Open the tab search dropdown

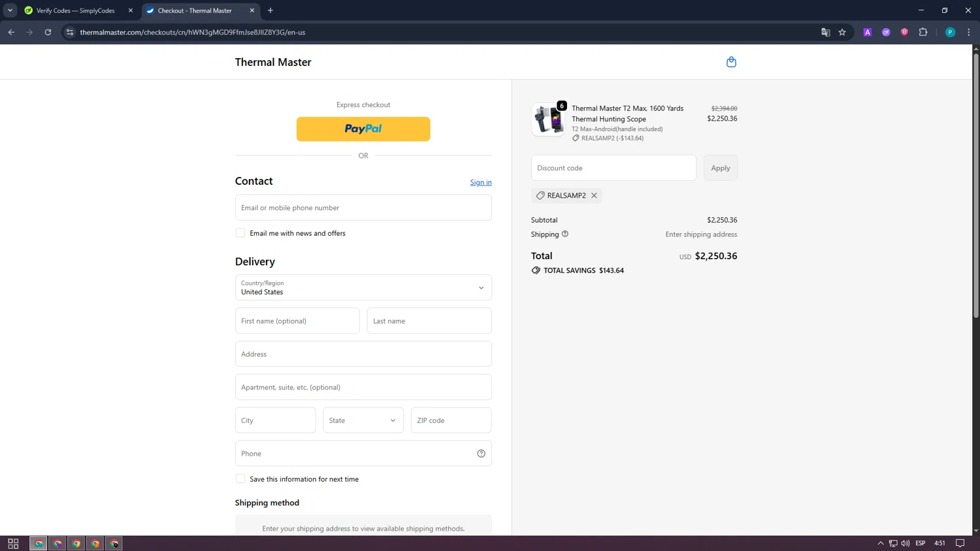[x=10, y=10]
